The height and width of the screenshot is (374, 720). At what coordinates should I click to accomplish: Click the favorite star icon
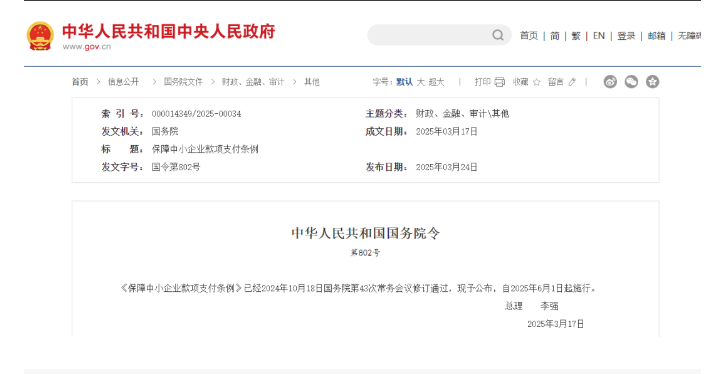537,82
